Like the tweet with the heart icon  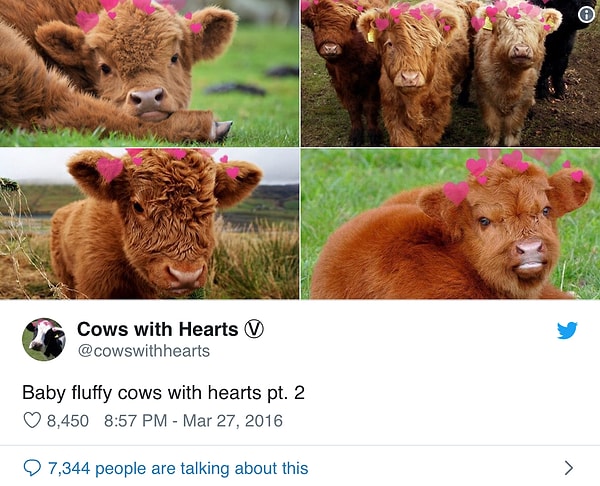pyautogui.click(x=32, y=421)
